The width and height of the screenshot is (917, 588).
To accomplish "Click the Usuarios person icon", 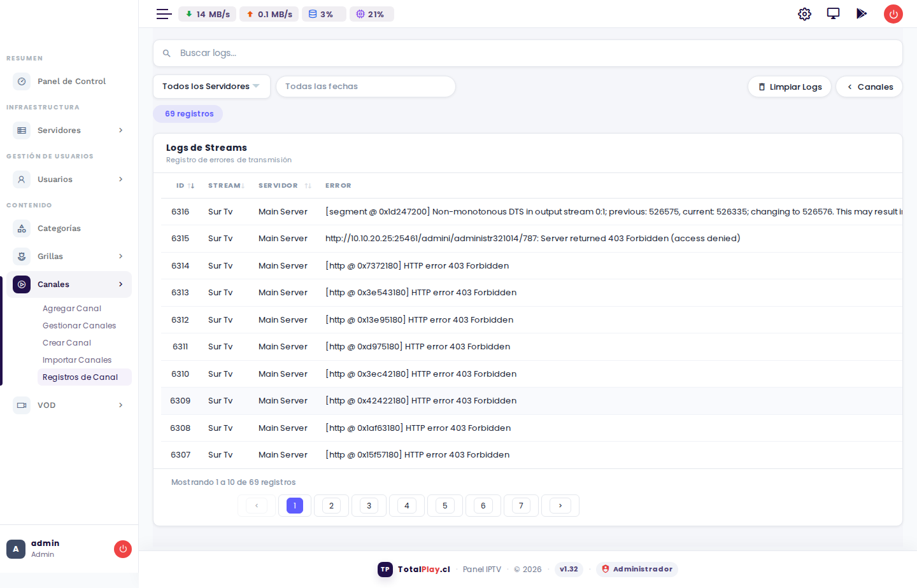I will pyautogui.click(x=22, y=179).
